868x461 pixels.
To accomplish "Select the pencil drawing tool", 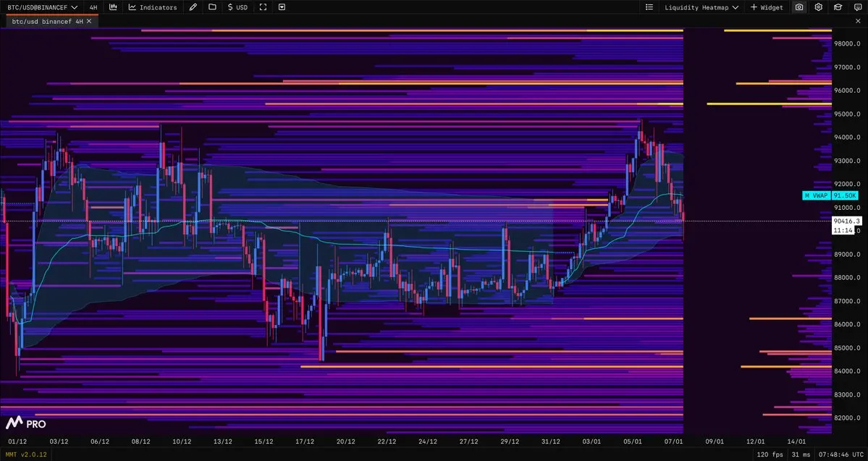I will coord(193,7).
